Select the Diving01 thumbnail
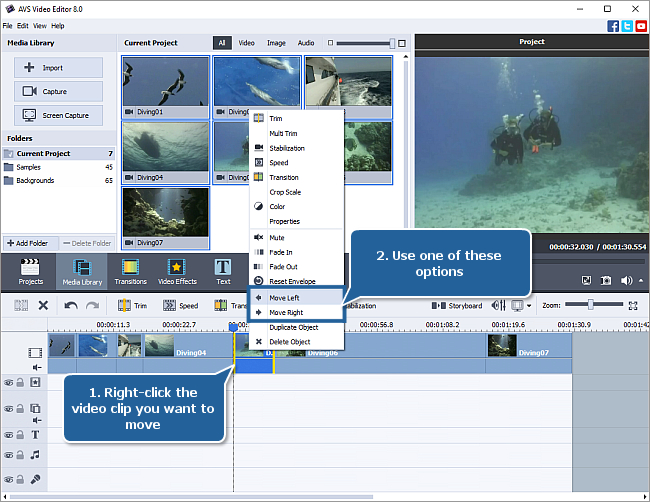The width and height of the screenshot is (650, 502). pos(165,87)
